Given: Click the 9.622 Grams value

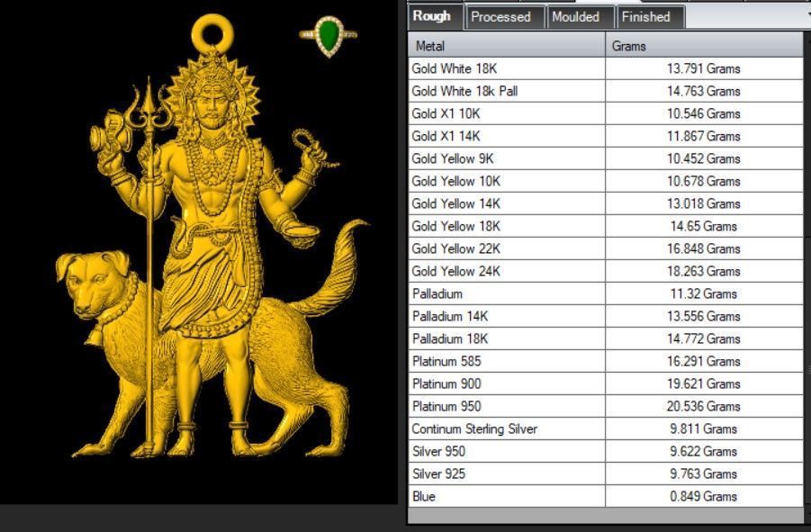Looking at the screenshot, I should pos(703,451).
